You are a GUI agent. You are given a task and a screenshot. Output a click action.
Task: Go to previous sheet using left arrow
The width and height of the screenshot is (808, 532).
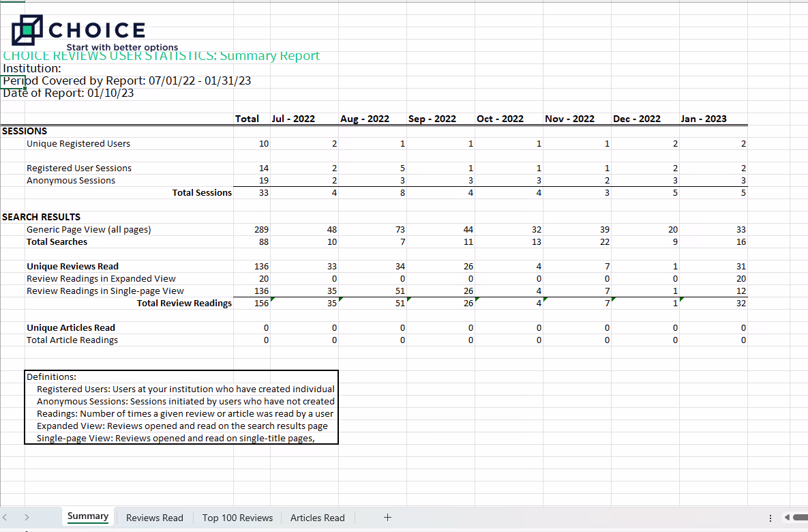[x=5, y=517]
